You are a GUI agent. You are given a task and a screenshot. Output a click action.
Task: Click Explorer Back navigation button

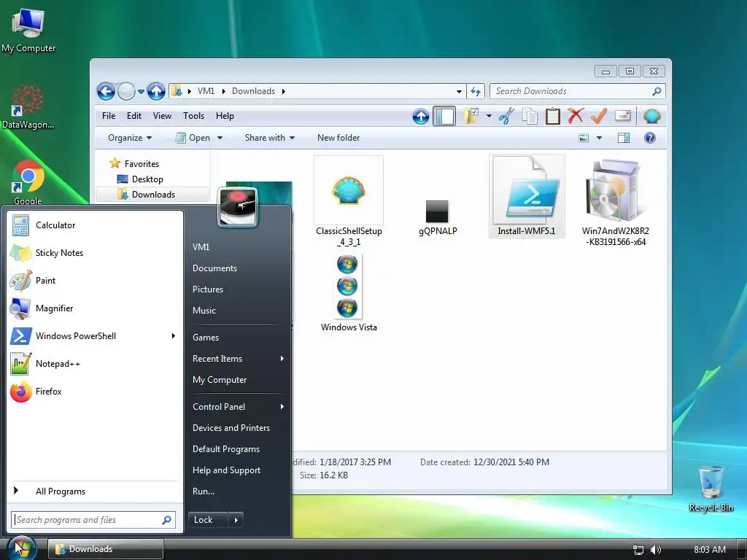[x=106, y=91]
